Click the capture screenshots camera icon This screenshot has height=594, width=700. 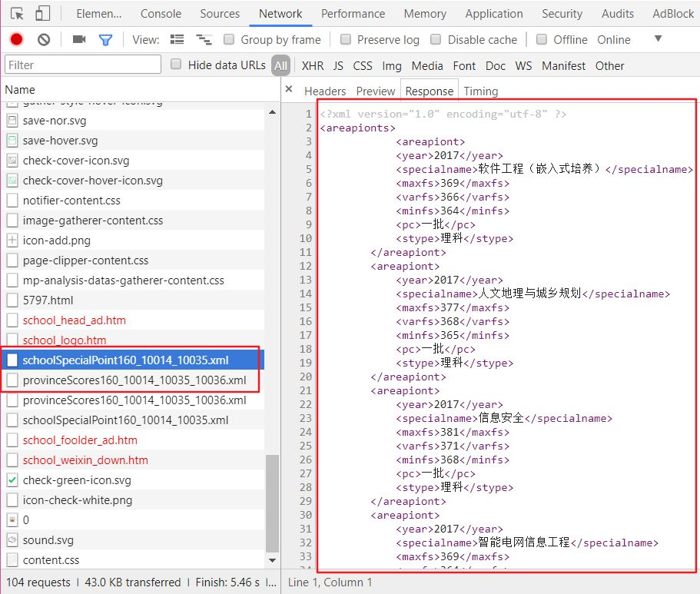(x=79, y=39)
